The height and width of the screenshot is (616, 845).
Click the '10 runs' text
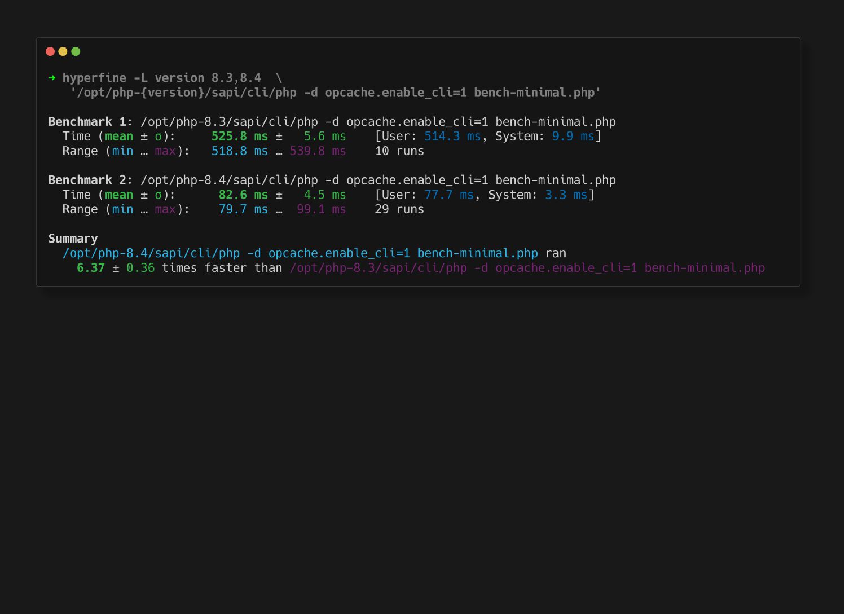click(399, 151)
